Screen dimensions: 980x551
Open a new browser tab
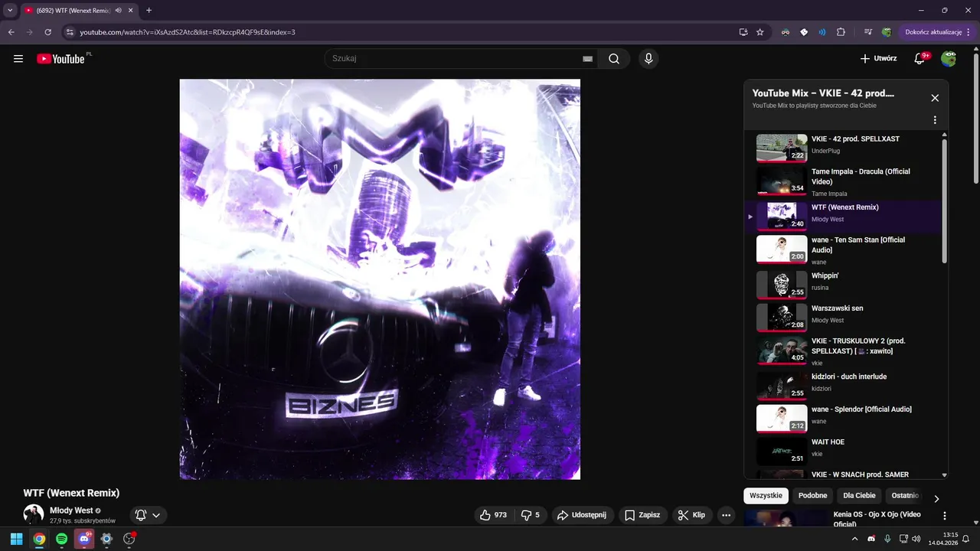(149, 11)
